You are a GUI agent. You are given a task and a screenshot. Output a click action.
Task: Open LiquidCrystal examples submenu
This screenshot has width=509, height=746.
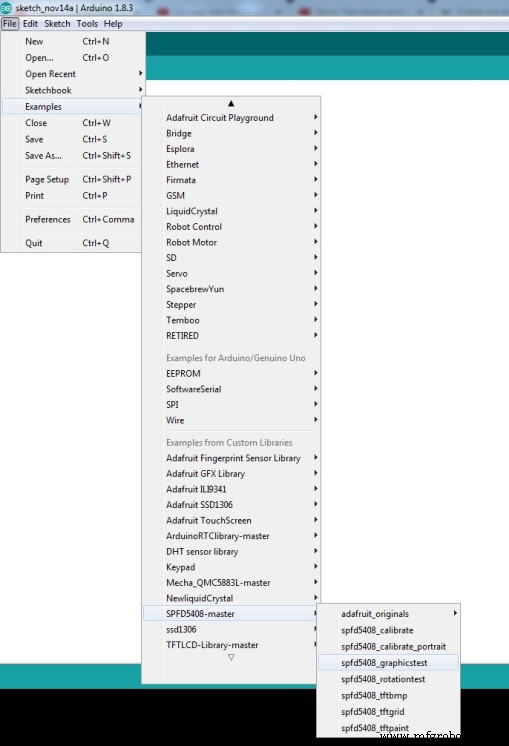tap(231, 211)
